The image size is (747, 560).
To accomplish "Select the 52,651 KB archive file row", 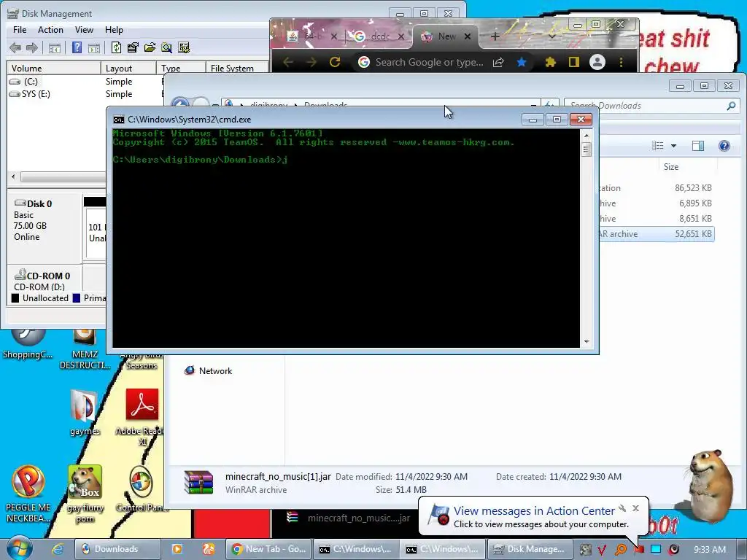I will click(657, 234).
